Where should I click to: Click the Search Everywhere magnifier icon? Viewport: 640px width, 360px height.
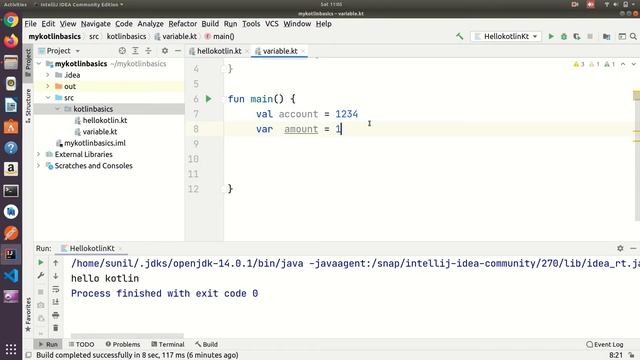(633, 36)
